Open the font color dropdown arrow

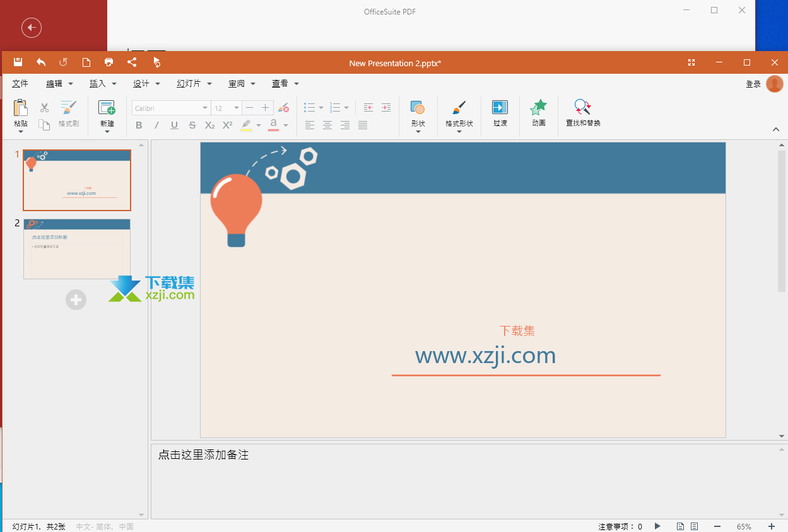(x=286, y=125)
